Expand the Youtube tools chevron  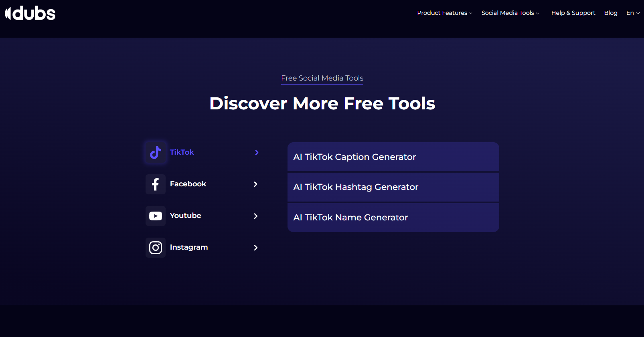[x=256, y=216]
